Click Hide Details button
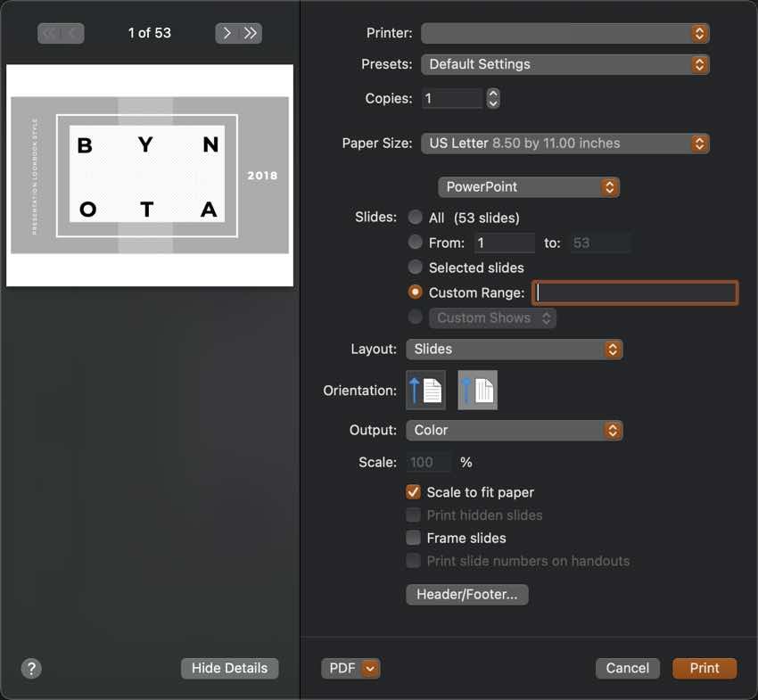This screenshot has height=700, width=758. tap(229, 668)
